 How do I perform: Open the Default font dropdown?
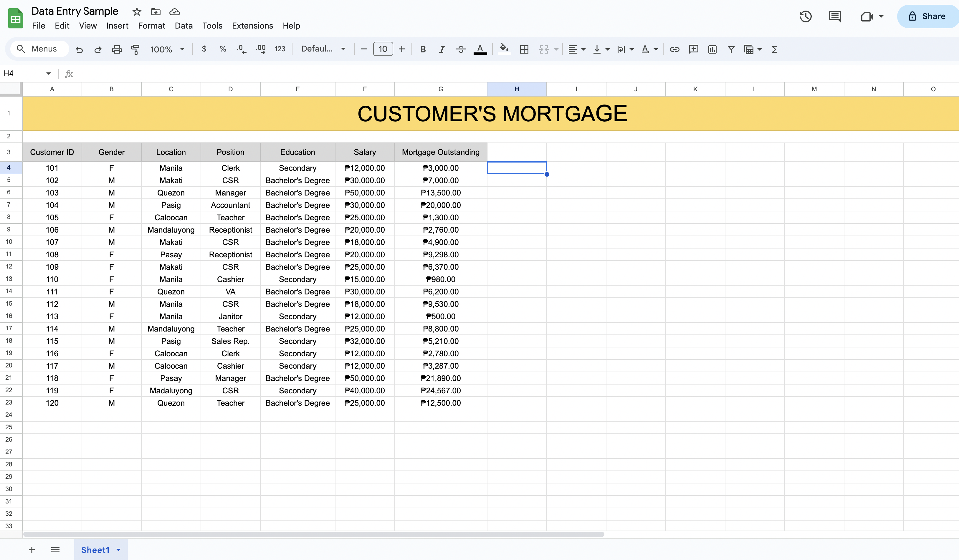pyautogui.click(x=323, y=49)
